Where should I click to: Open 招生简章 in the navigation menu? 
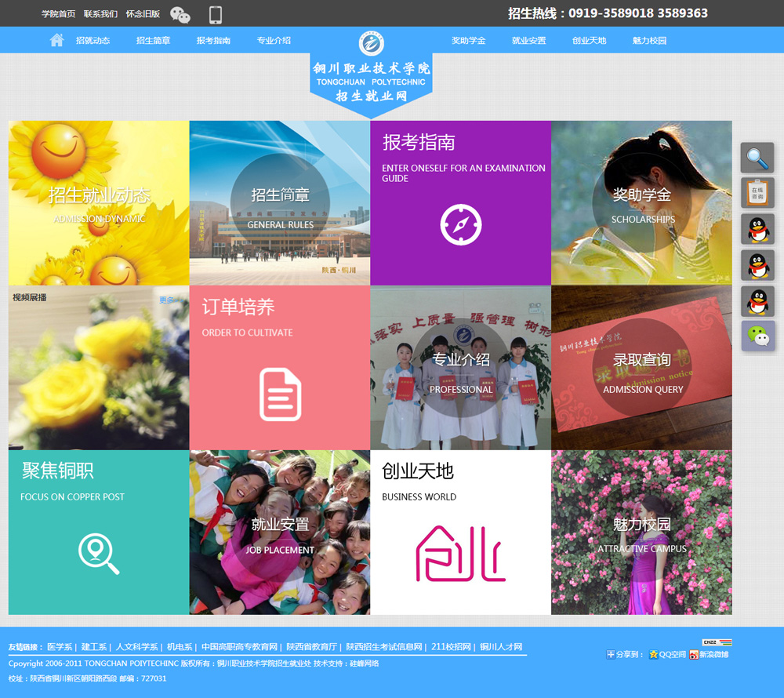153,40
